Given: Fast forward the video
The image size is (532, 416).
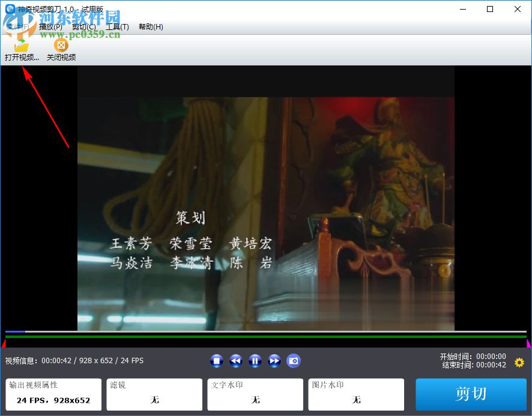Looking at the screenshot, I should [274, 361].
